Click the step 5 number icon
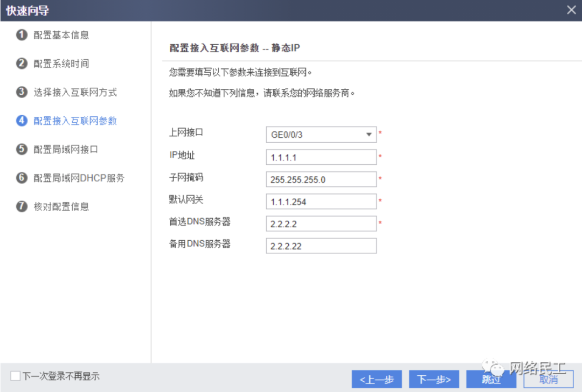The image size is (582, 392). click(x=22, y=149)
